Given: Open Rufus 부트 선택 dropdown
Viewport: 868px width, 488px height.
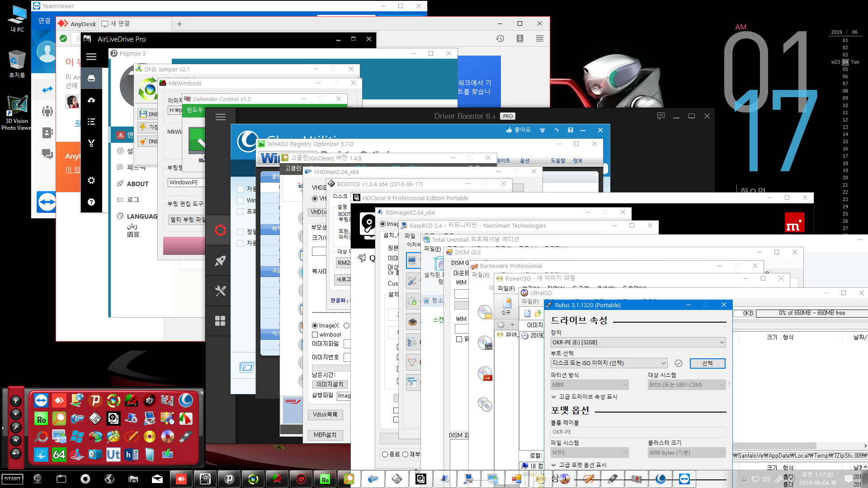Looking at the screenshot, I should click(609, 363).
